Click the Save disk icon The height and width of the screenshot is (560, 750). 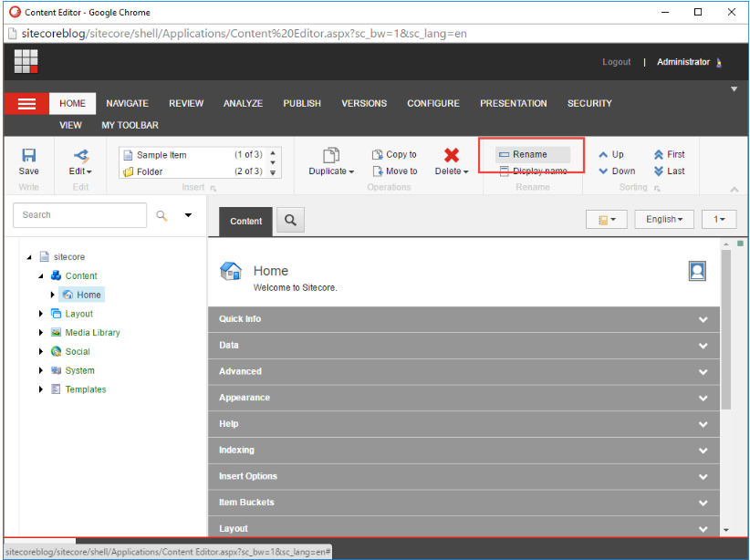pos(28,155)
